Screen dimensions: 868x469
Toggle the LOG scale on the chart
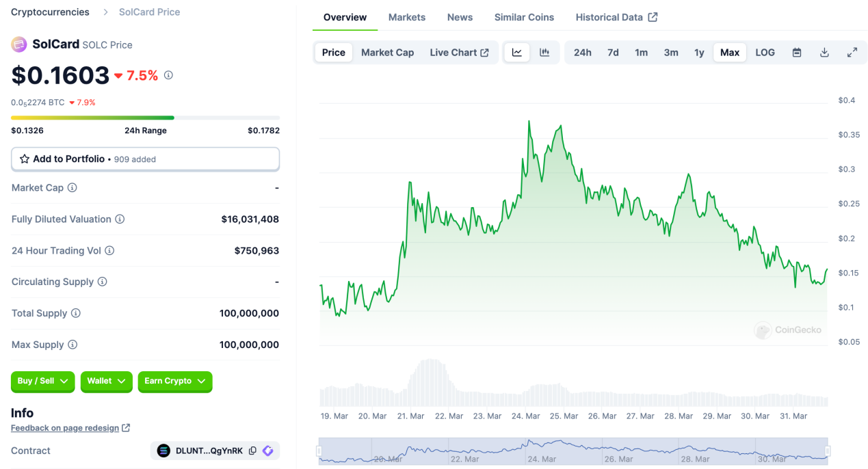(765, 52)
